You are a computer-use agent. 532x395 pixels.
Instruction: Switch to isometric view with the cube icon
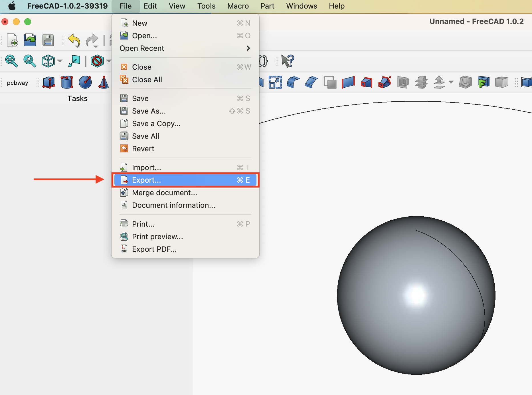click(48, 61)
